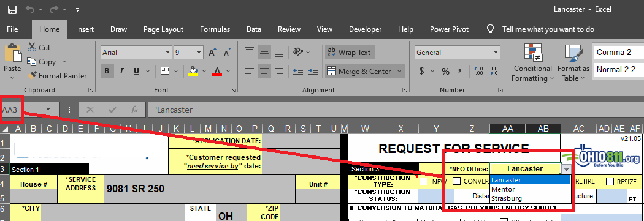Click Increase Font Size icon
Viewport: 644px width, 221px height.
212,53
